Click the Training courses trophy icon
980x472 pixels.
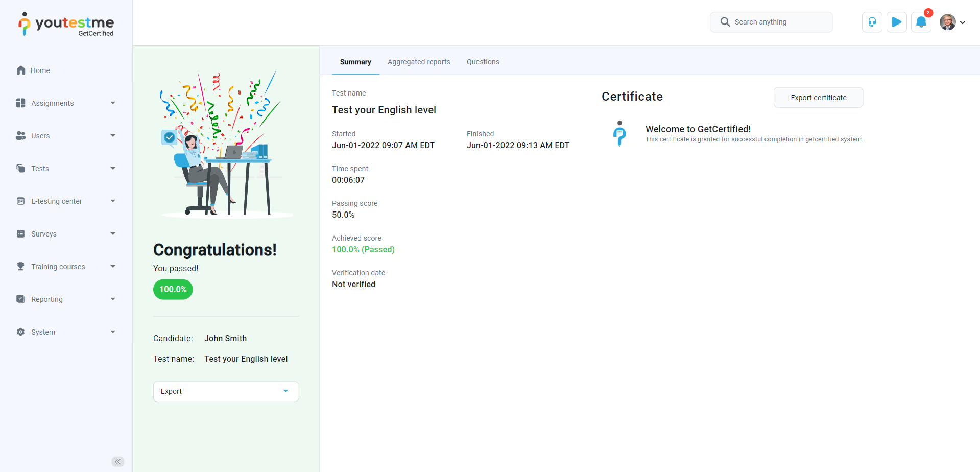[21, 267]
